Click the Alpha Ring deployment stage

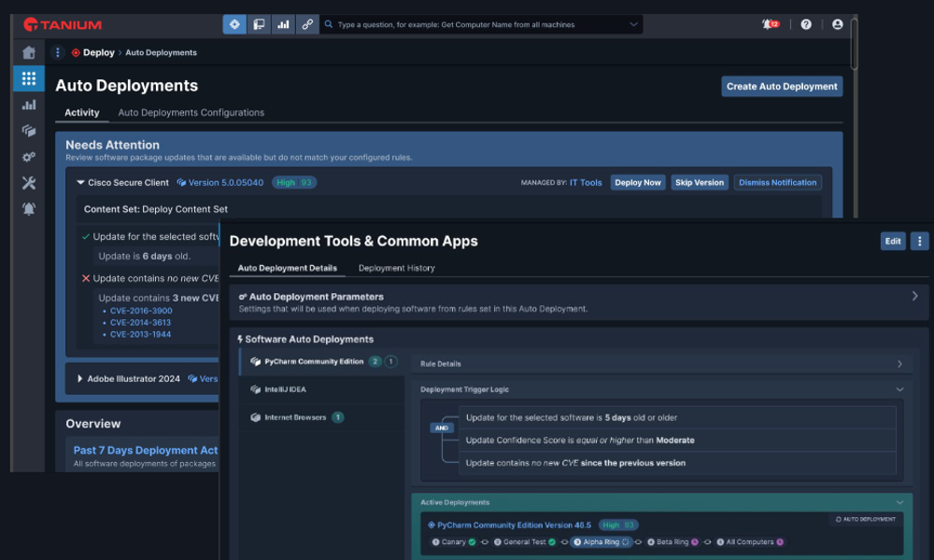pyautogui.click(x=602, y=541)
